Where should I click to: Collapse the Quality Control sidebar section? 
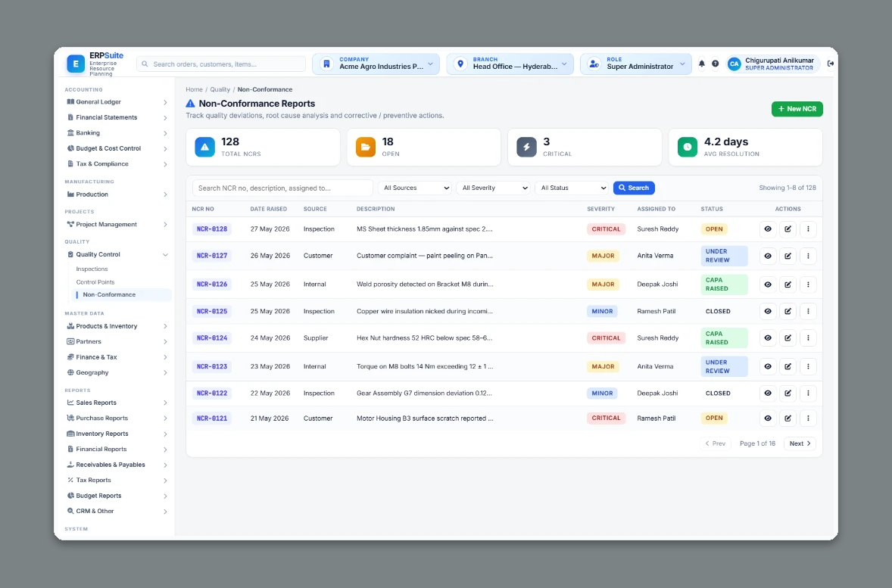coord(117,255)
